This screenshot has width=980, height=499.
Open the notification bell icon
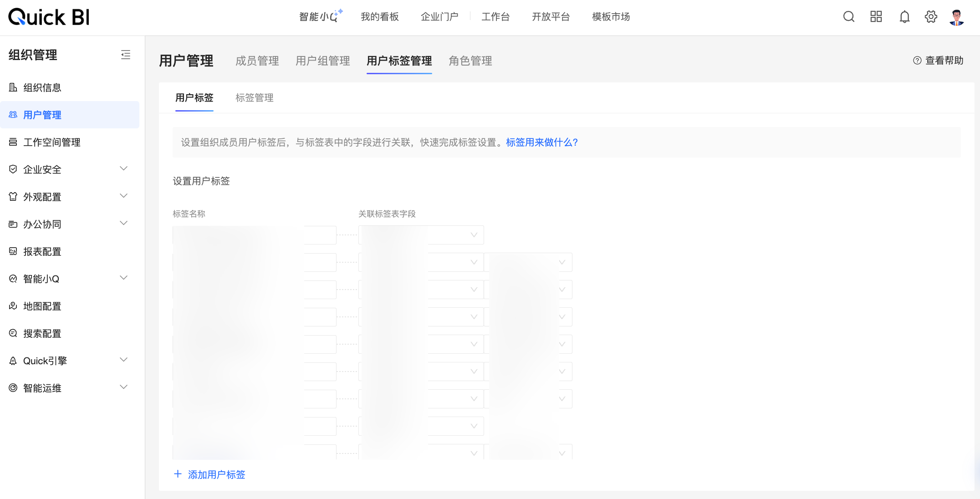pos(904,17)
